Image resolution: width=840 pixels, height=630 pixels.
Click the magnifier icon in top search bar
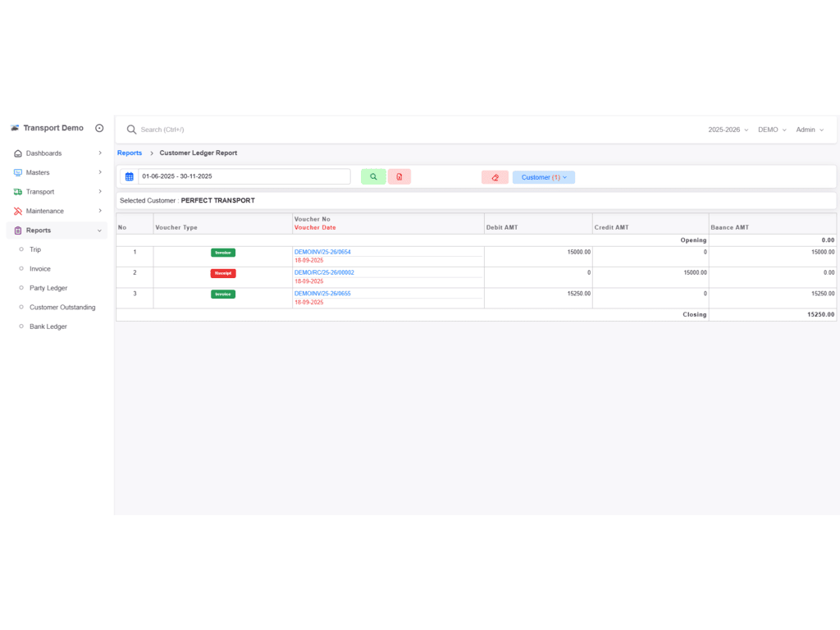click(131, 130)
